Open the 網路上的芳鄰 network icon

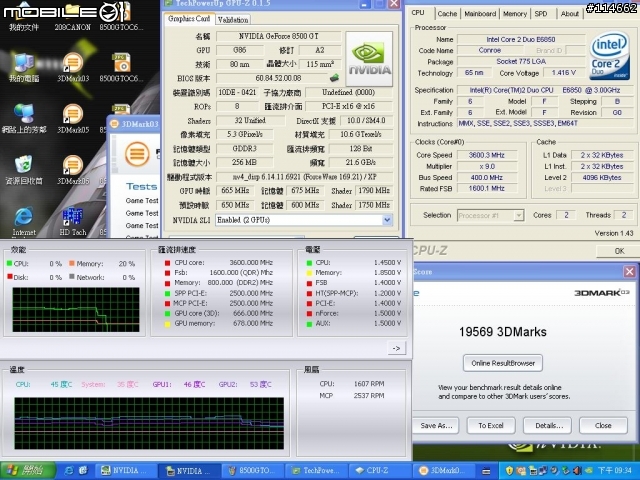[24, 118]
